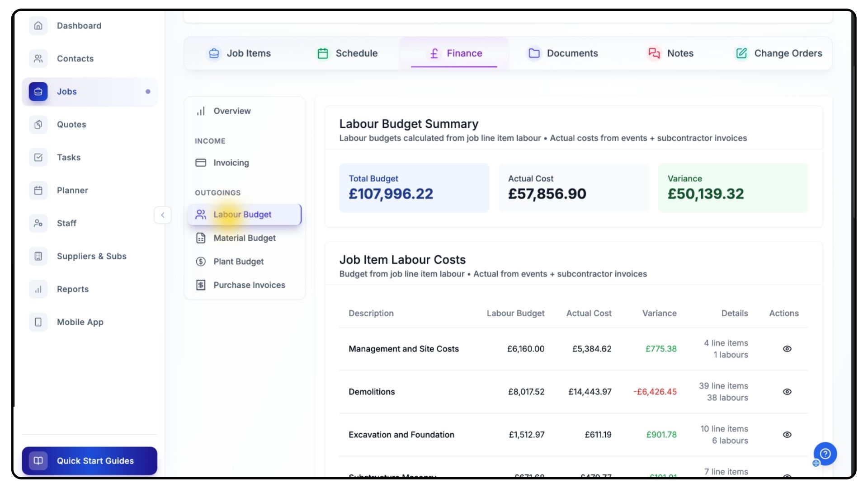This screenshot has width=868, height=488.
Task: Select the Invoicing income item
Action: [231, 163]
